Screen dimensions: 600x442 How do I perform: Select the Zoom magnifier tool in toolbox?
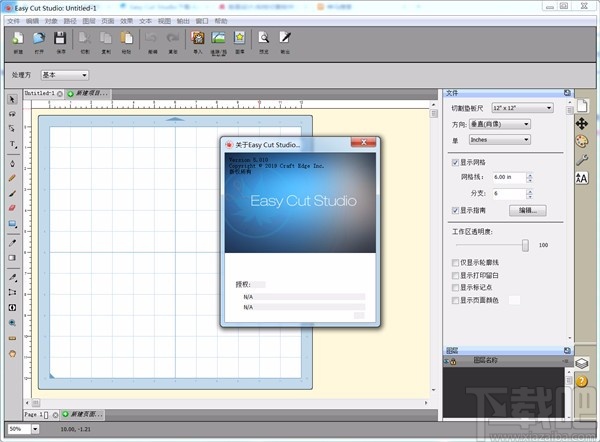[12, 323]
